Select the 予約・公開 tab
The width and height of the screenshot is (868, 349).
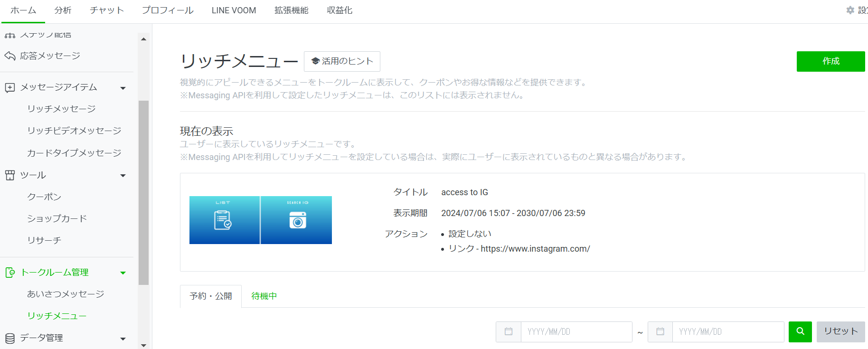[211, 296]
